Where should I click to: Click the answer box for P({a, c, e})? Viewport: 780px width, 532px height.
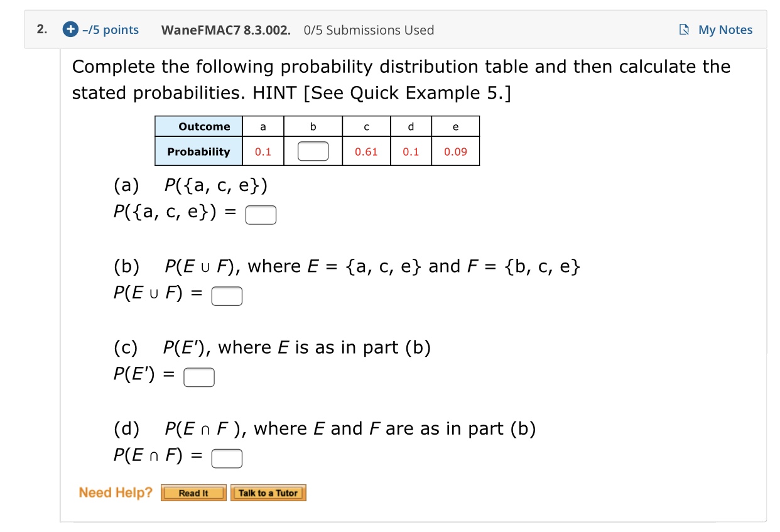(260, 214)
